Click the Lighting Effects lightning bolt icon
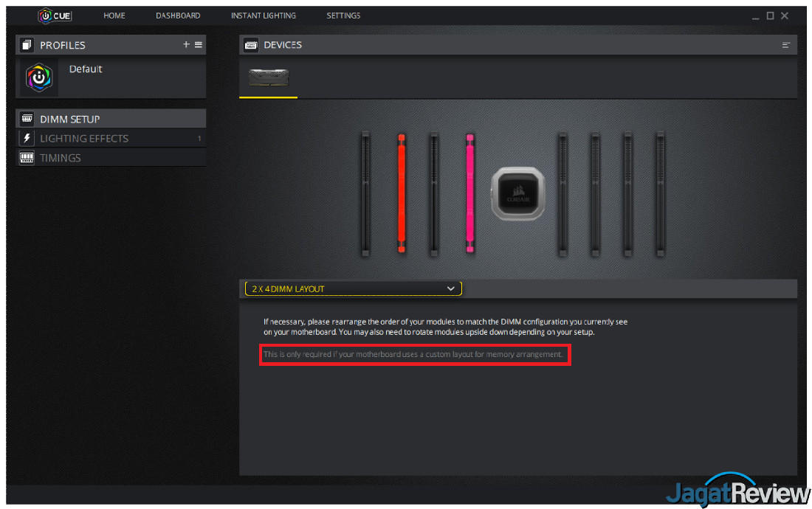Viewport: 812px width, 509px height. 27,138
